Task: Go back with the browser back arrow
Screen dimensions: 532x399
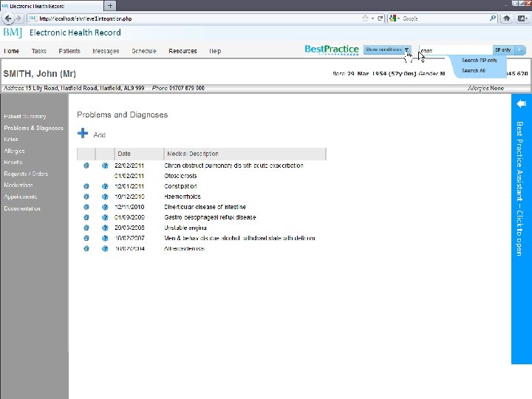Action: (8, 18)
